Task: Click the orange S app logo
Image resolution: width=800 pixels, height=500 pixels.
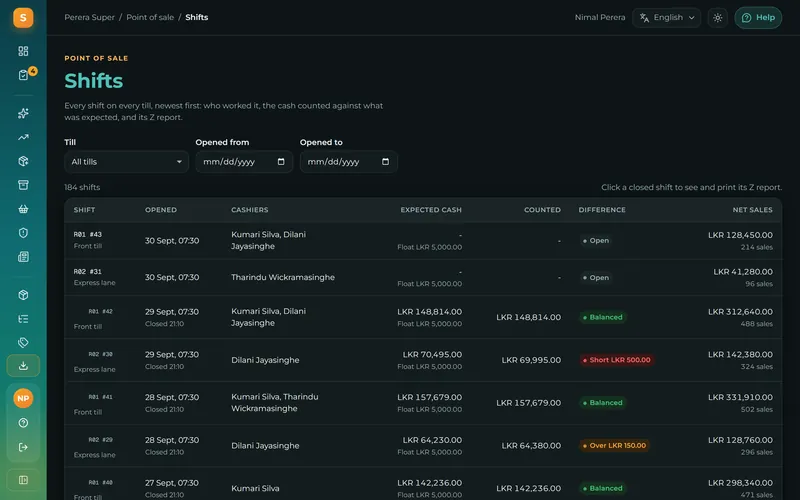Action: click(x=23, y=18)
